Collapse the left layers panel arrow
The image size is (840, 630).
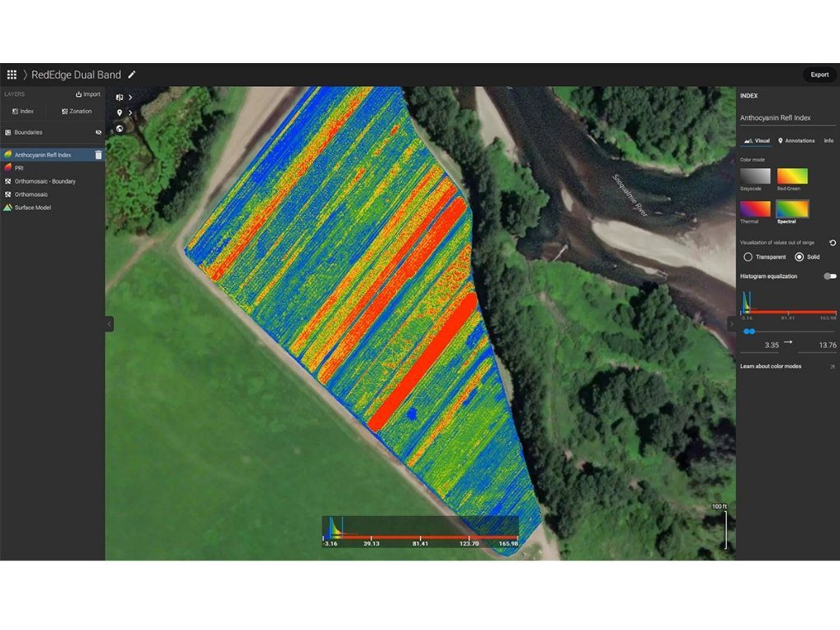[109, 324]
